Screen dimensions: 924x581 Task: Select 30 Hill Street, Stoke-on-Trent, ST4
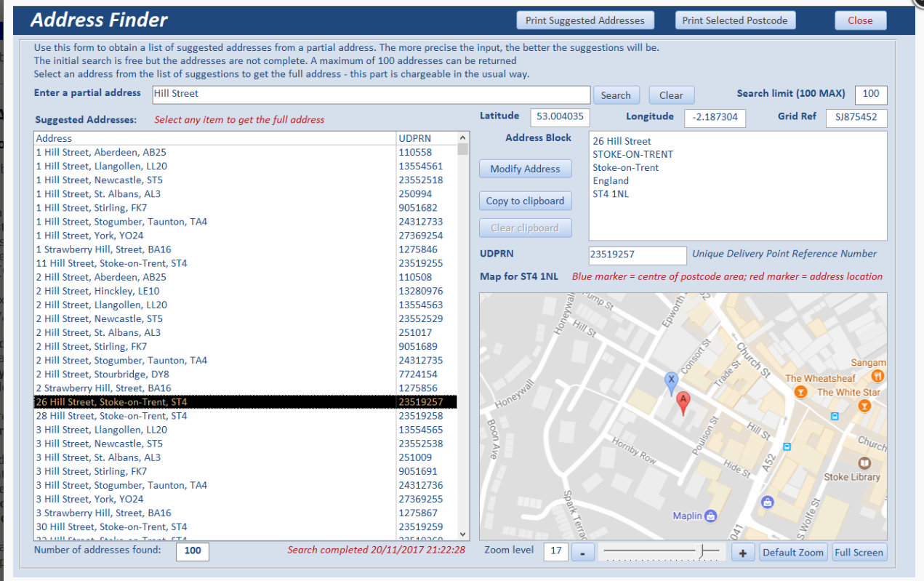point(245,526)
